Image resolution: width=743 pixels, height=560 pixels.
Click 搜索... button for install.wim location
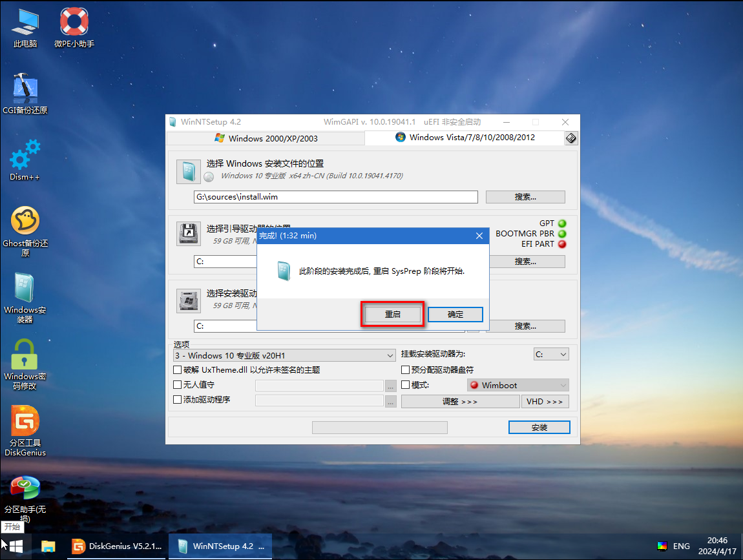tap(525, 197)
